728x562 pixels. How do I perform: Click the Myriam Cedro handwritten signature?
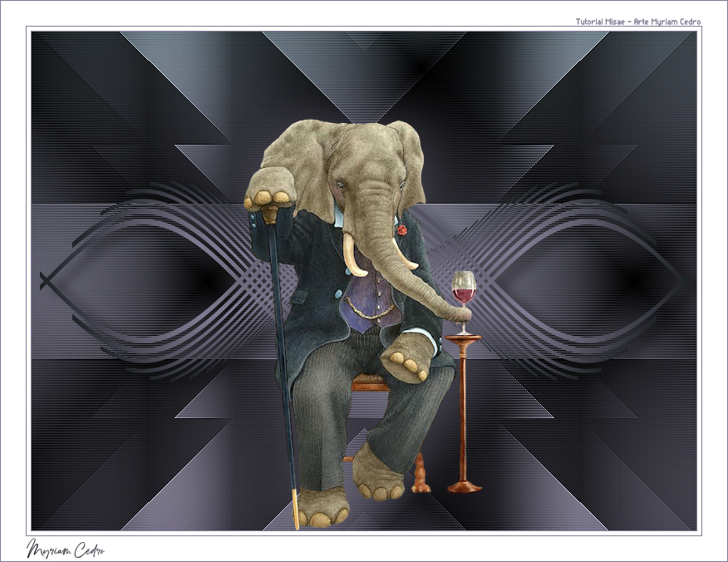[66, 549]
